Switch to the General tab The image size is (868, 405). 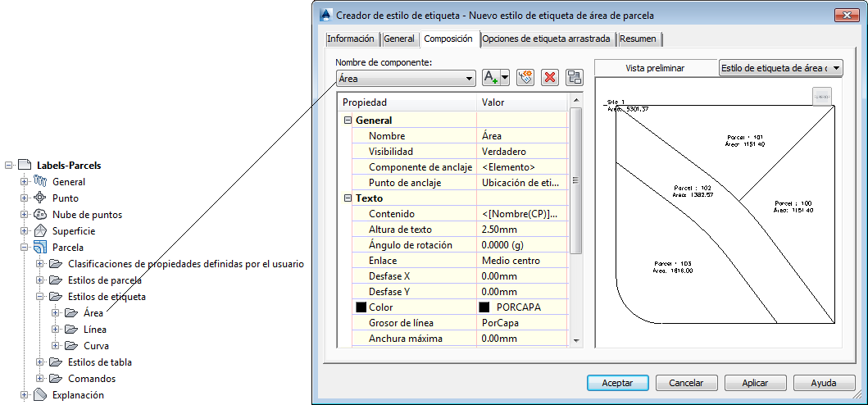(398, 39)
